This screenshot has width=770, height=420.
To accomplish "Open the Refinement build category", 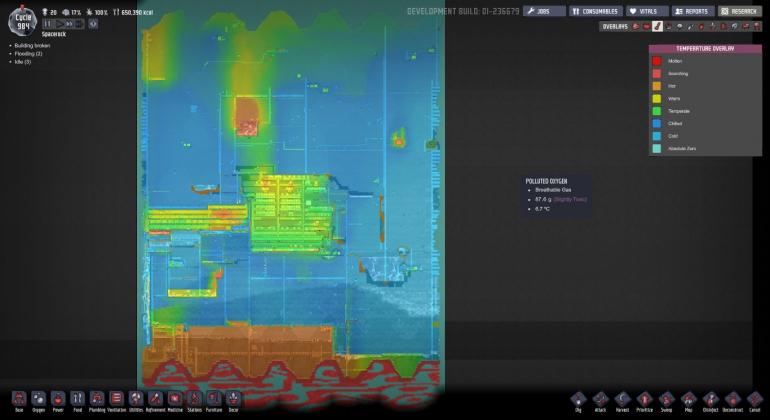I will click(x=155, y=399).
